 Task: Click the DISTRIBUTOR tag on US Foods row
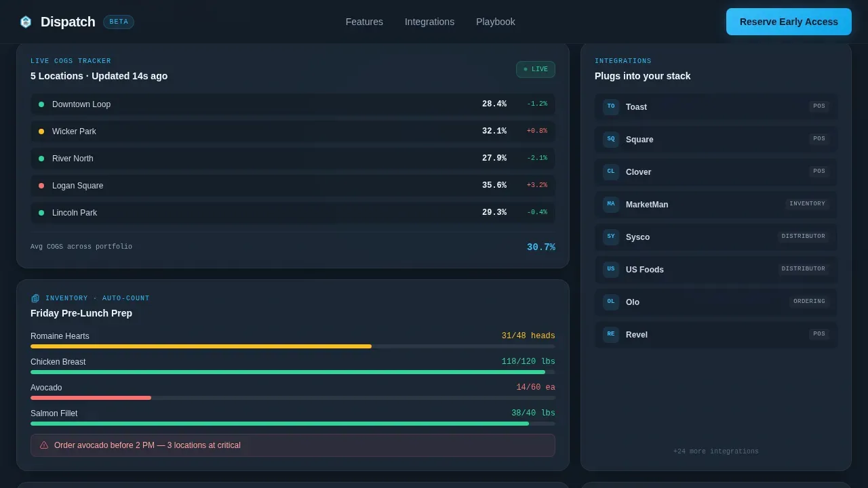click(x=804, y=269)
